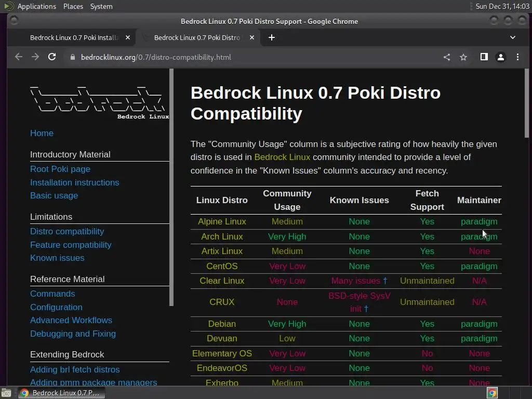Screen dimensions: 532x399
Task: Click the EndeavorOS table cell
Action: [x=222, y=368]
